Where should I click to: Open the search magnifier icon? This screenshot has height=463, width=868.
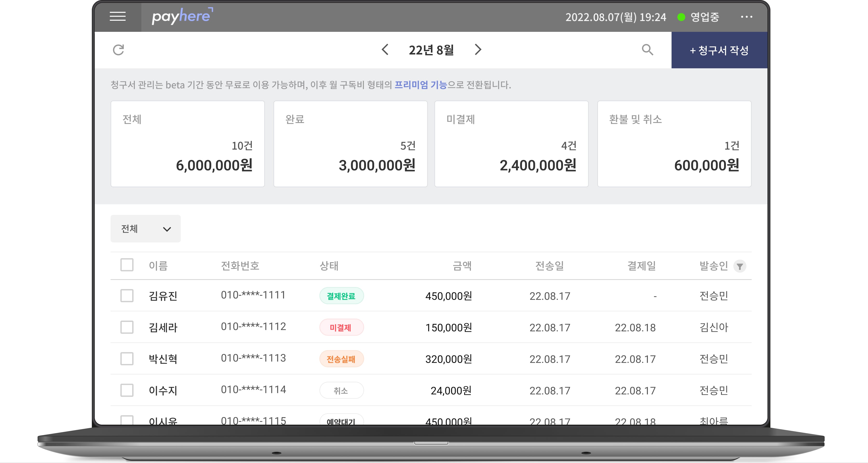tap(647, 50)
